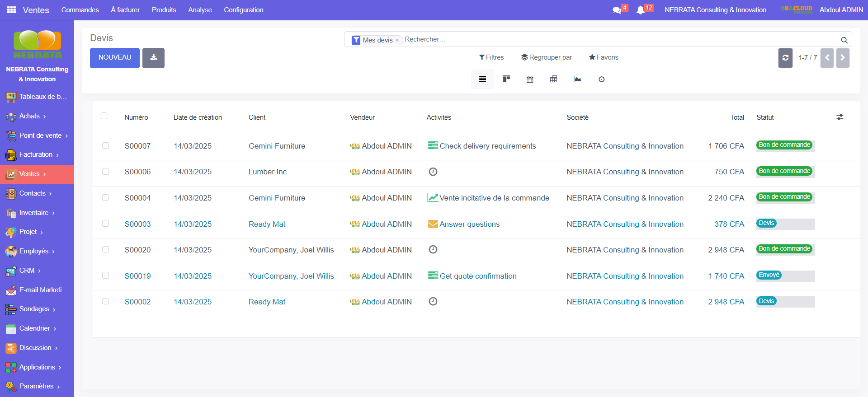Open the notifications bell icon

(x=640, y=10)
